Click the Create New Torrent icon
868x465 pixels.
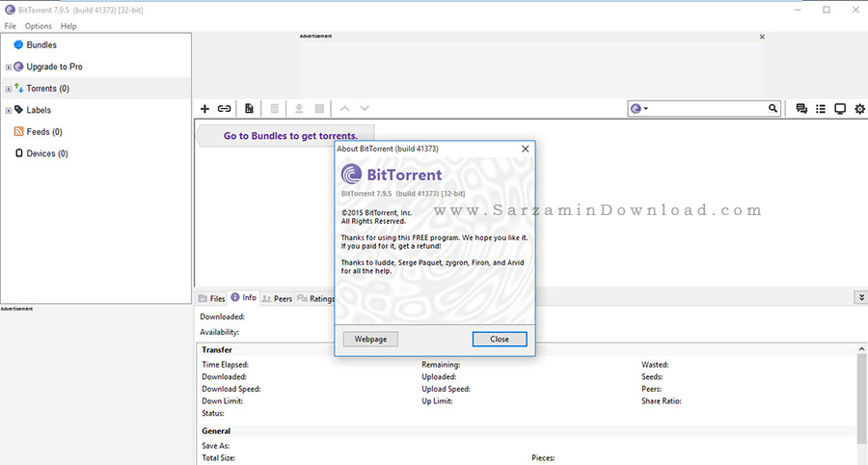249,108
